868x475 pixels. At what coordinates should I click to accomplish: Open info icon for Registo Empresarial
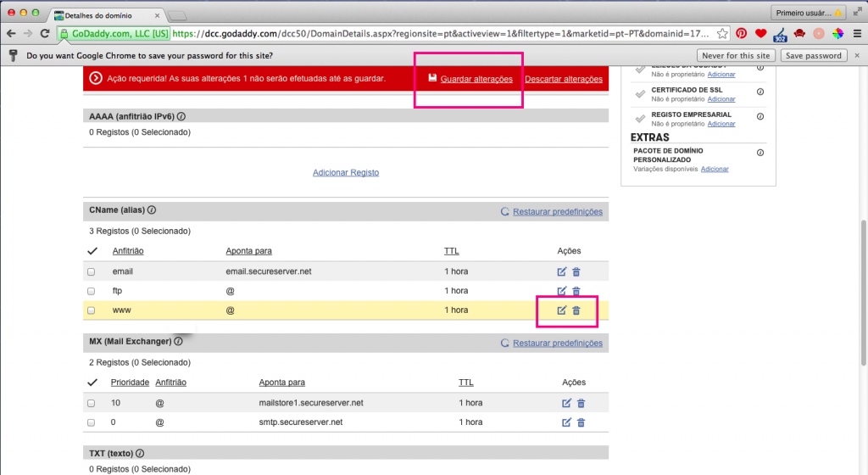point(760,117)
